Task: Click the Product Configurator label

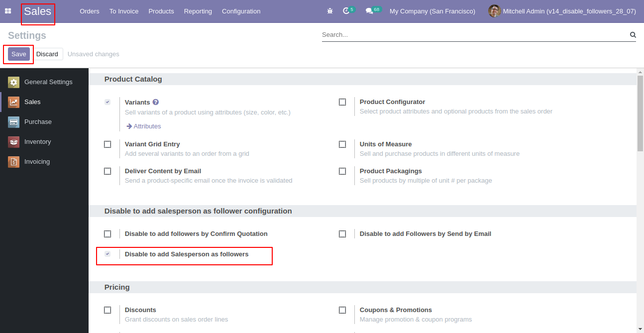Action: coord(392,102)
